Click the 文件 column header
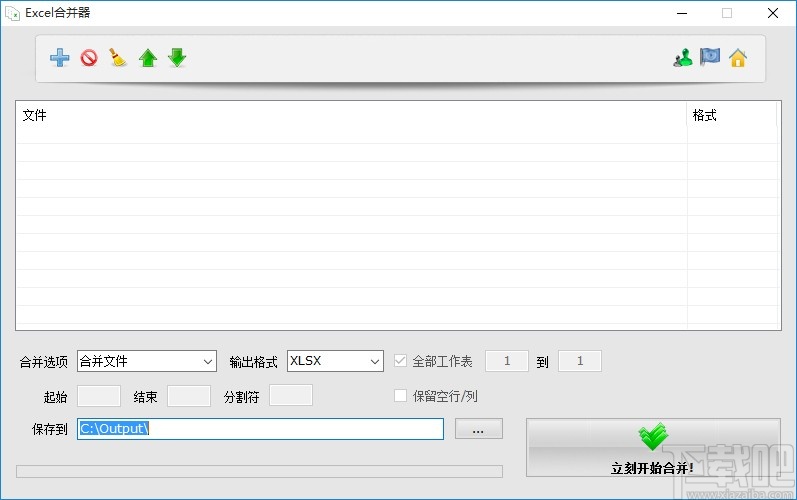Image resolution: width=797 pixels, height=500 pixels. point(351,115)
